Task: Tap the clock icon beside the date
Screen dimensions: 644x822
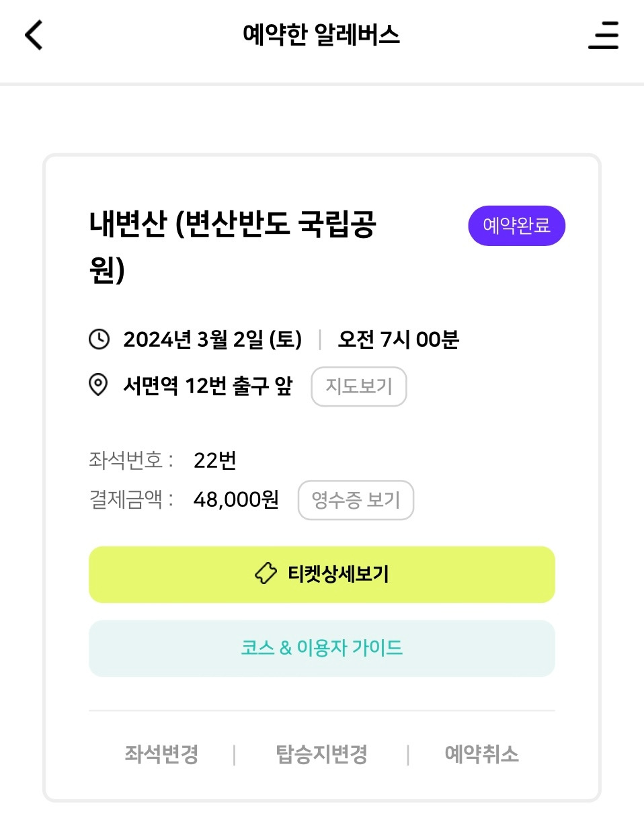Action: click(99, 339)
